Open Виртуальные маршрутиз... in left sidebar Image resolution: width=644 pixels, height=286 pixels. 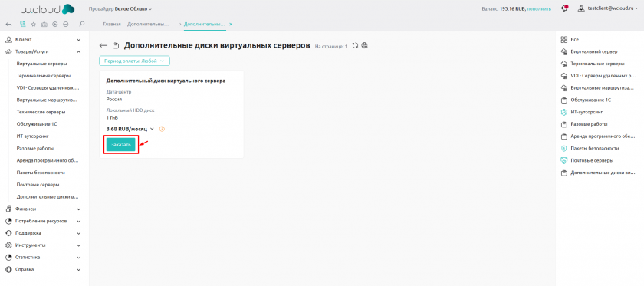(x=48, y=100)
